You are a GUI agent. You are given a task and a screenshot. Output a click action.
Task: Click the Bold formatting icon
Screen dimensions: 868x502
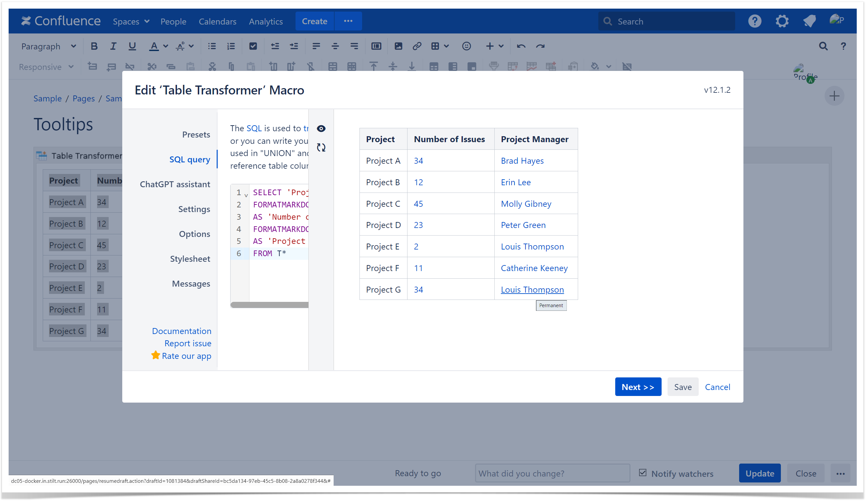[94, 46]
